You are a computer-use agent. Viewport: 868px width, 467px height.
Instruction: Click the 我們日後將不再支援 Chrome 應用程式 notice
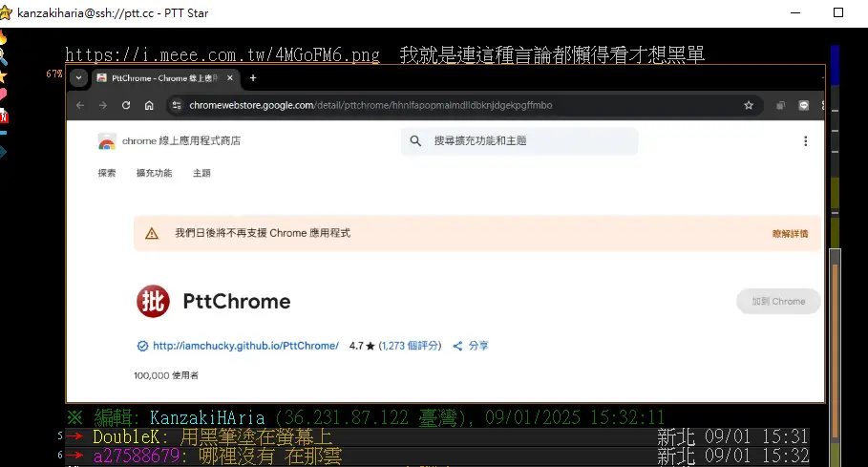pos(263,233)
